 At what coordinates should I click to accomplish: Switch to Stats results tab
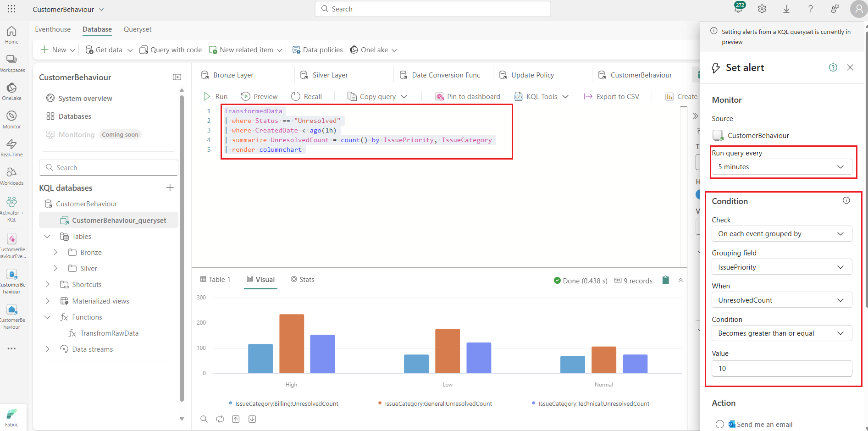pos(303,280)
